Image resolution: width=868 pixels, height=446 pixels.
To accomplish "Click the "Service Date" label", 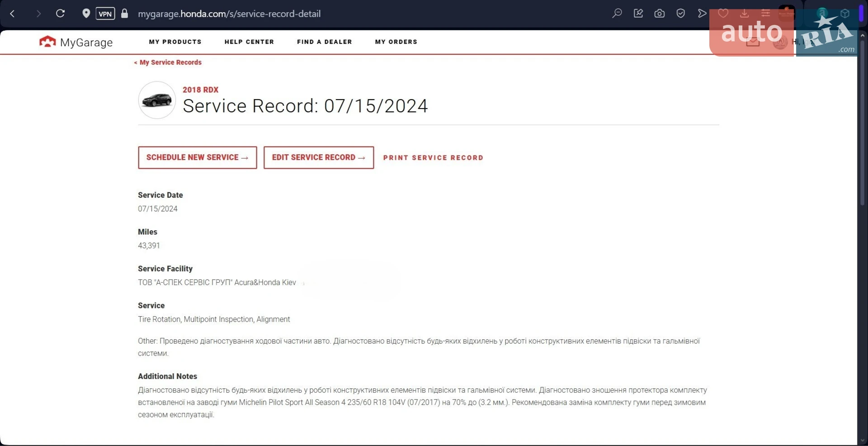I will pos(160,195).
